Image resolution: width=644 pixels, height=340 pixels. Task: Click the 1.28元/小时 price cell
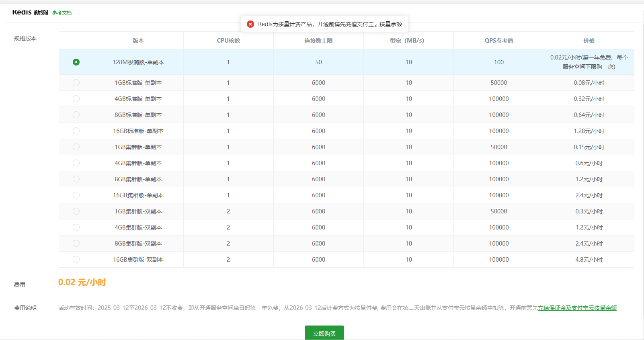point(589,131)
